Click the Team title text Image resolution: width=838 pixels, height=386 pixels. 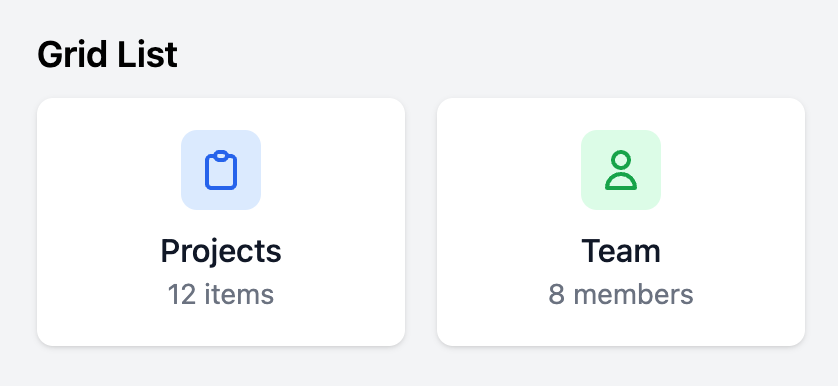point(621,251)
